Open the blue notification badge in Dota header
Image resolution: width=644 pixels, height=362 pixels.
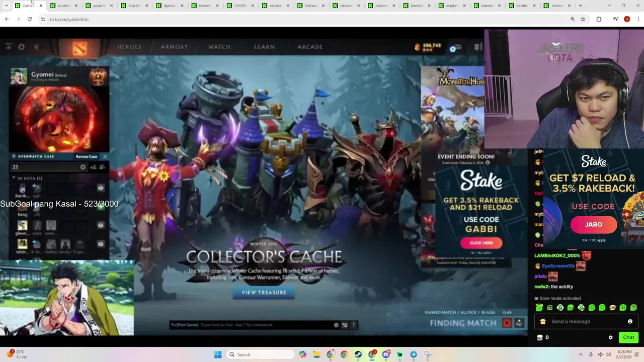coord(453,49)
